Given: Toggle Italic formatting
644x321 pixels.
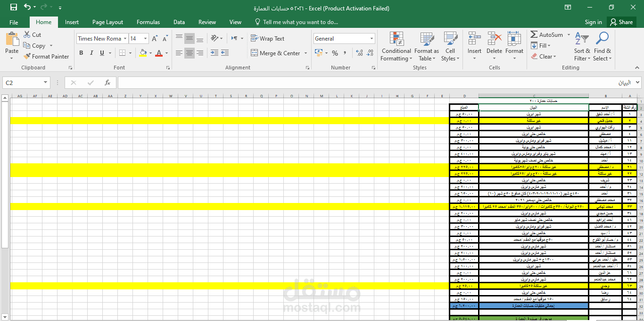Looking at the screenshot, I should (x=91, y=53).
